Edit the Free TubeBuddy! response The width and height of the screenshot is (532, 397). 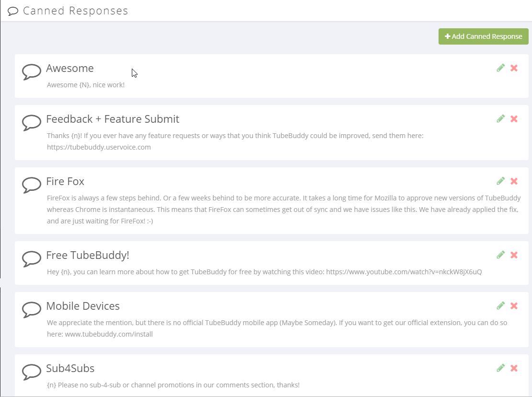click(x=501, y=255)
